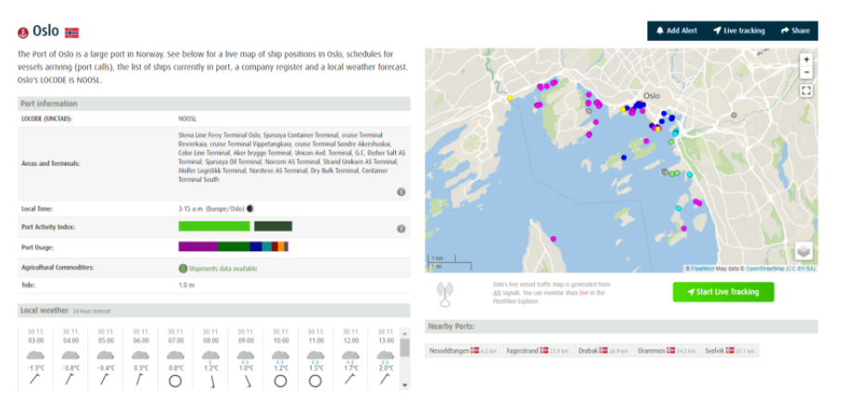The height and width of the screenshot is (416, 868).
Task: Zoom in on the Oslo map
Action: click(x=807, y=59)
